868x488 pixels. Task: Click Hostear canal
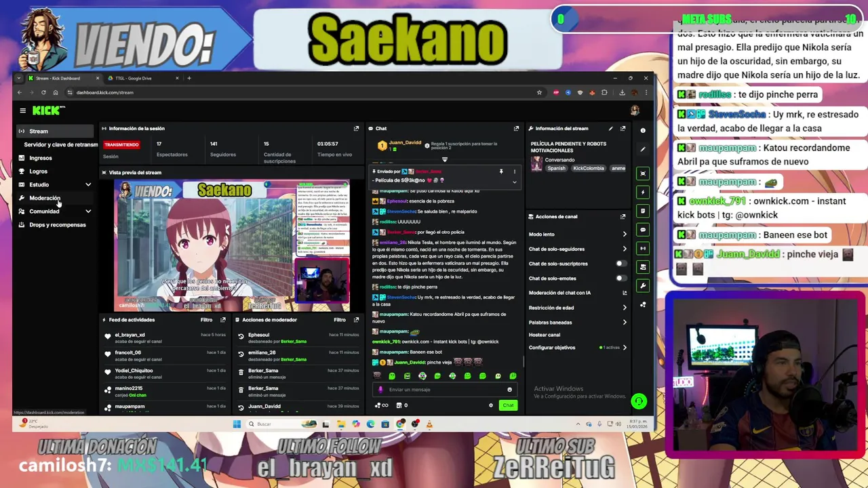(545, 335)
